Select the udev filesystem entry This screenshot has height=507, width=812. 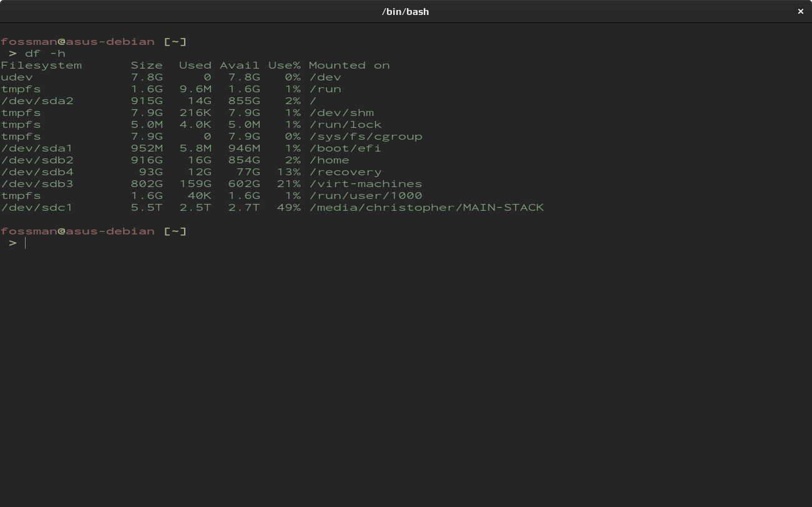[17, 77]
